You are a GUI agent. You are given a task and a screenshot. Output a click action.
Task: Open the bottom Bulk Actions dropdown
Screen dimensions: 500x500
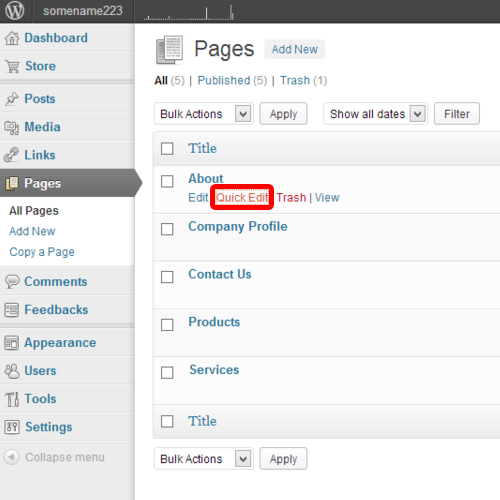pos(203,459)
